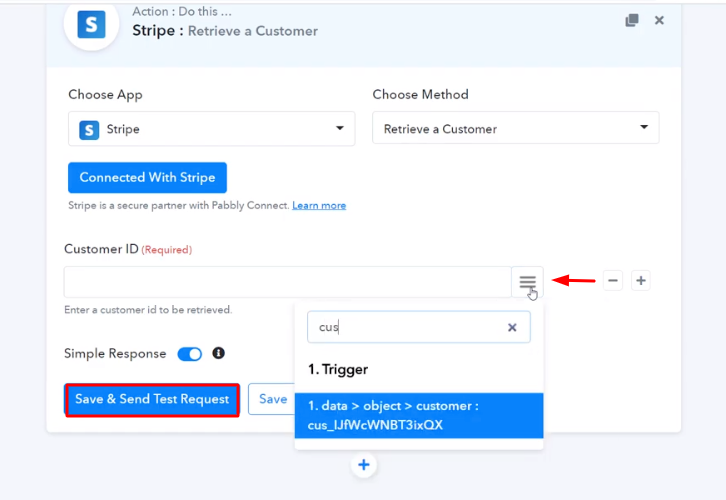Click the info icon next to Simple Response

(219, 353)
